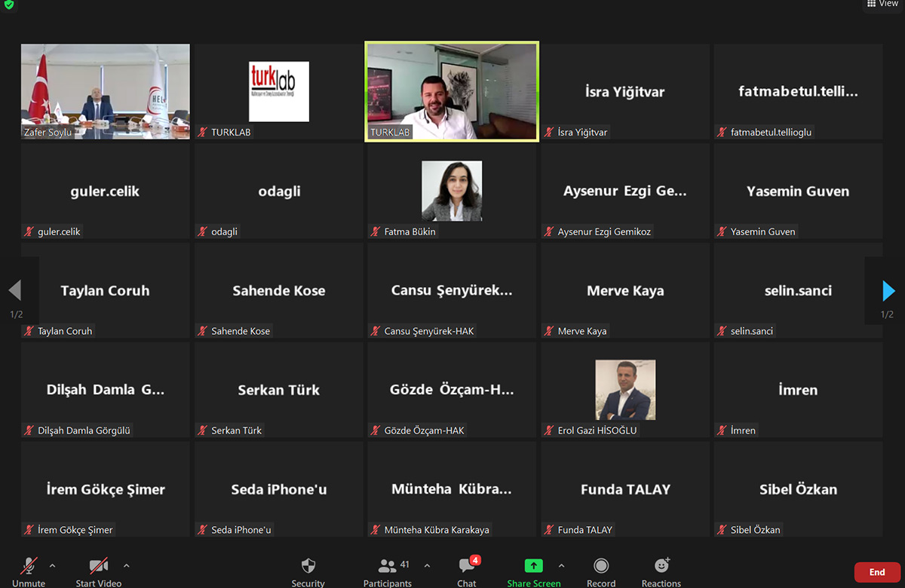This screenshot has height=588, width=905.
Task: Open the View layout menu
Action: (x=882, y=5)
